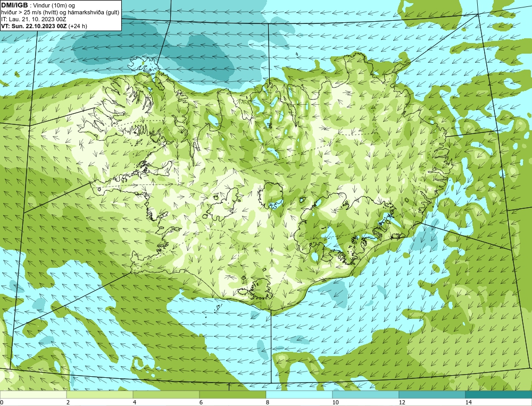
Task: Click the '(+24 h)' forecast offset text
Action: tap(78, 26)
